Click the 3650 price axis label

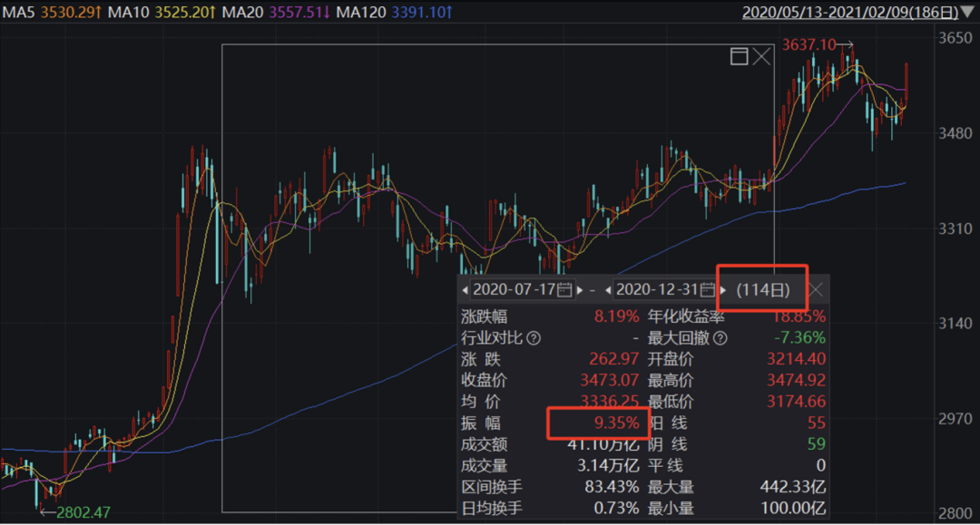point(955,38)
